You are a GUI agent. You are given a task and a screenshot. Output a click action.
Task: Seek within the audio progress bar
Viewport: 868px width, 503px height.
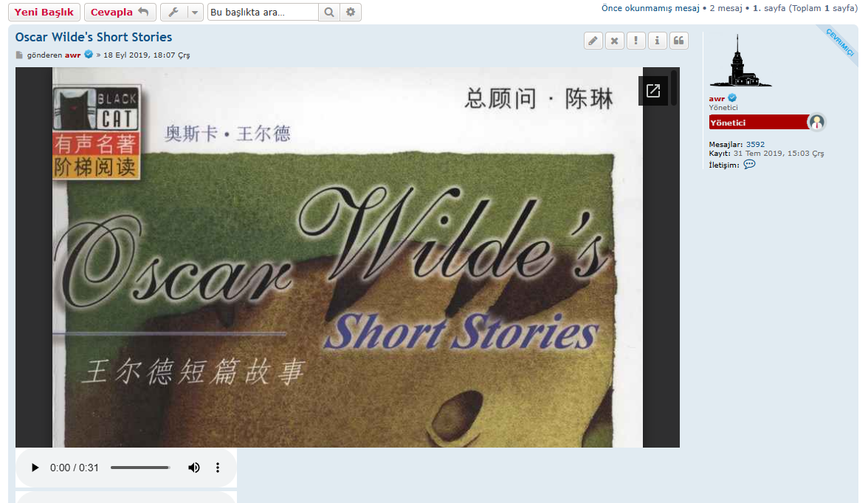(x=140, y=468)
